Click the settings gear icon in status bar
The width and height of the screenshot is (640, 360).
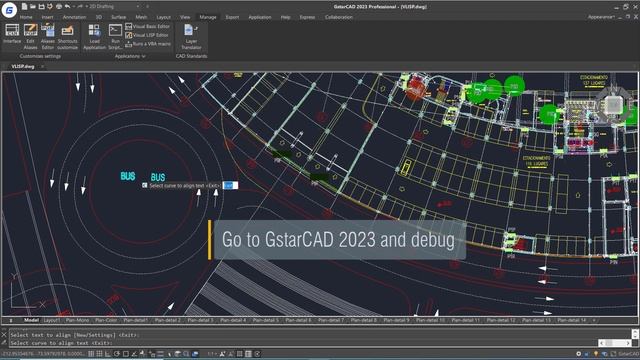tap(578, 354)
